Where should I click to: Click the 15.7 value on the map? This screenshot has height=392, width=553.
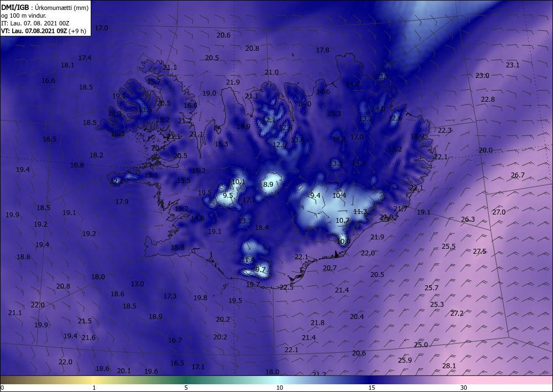(154, 82)
